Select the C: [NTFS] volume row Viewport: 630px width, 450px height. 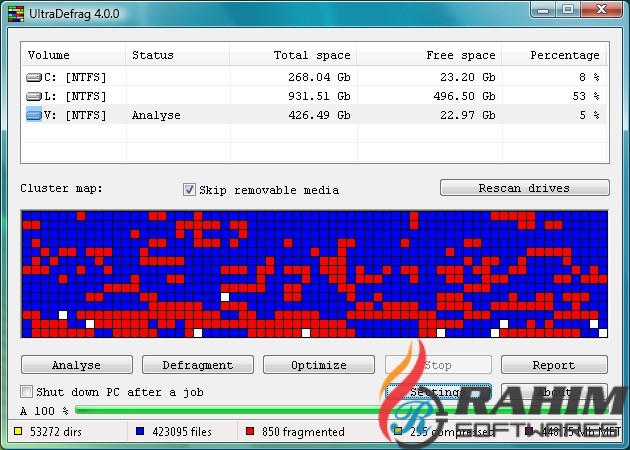pos(315,77)
